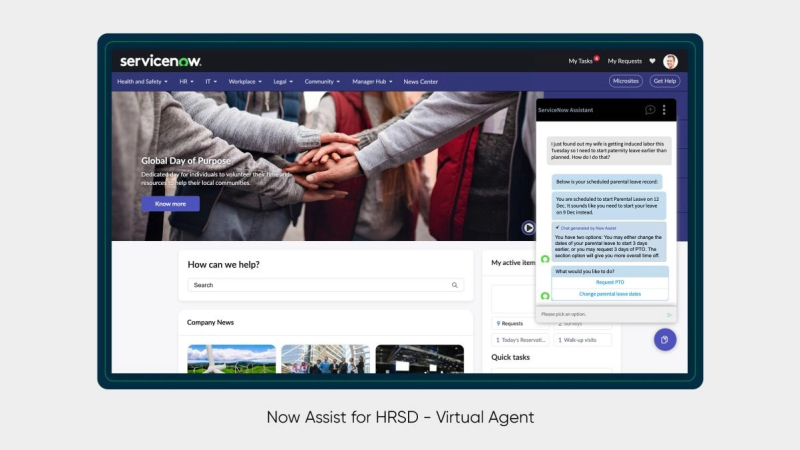Open the 1 Walk-up visits item

[x=582, y=340]
